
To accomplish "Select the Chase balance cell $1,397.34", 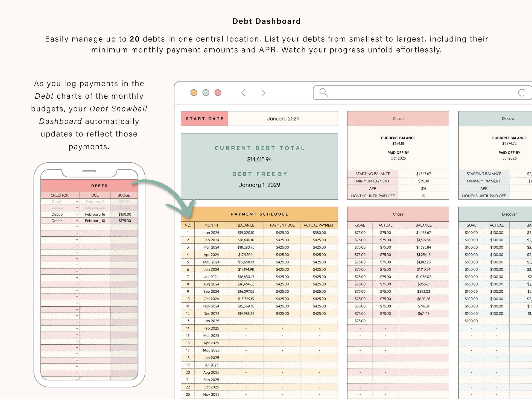I will [x=423, y=240].
